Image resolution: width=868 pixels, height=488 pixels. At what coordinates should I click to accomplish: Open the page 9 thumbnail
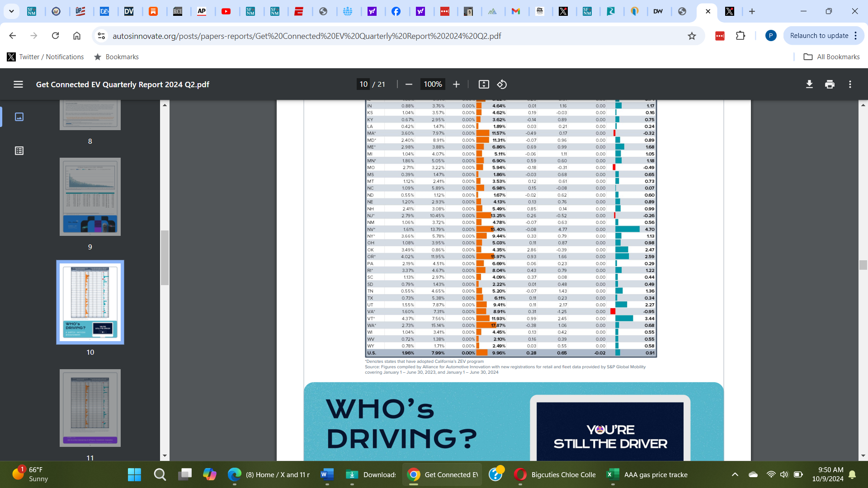pyautogui.click(x=90, y=197)
